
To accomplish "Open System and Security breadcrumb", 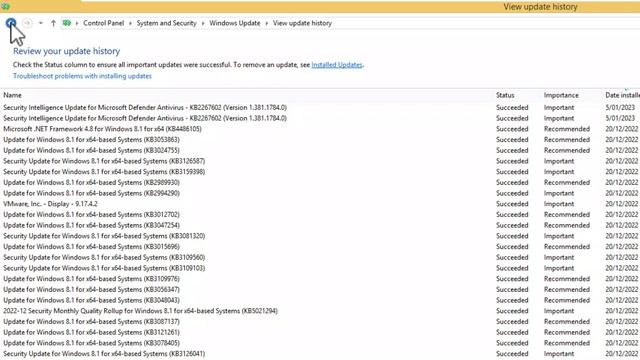I will tap(167, 23).
